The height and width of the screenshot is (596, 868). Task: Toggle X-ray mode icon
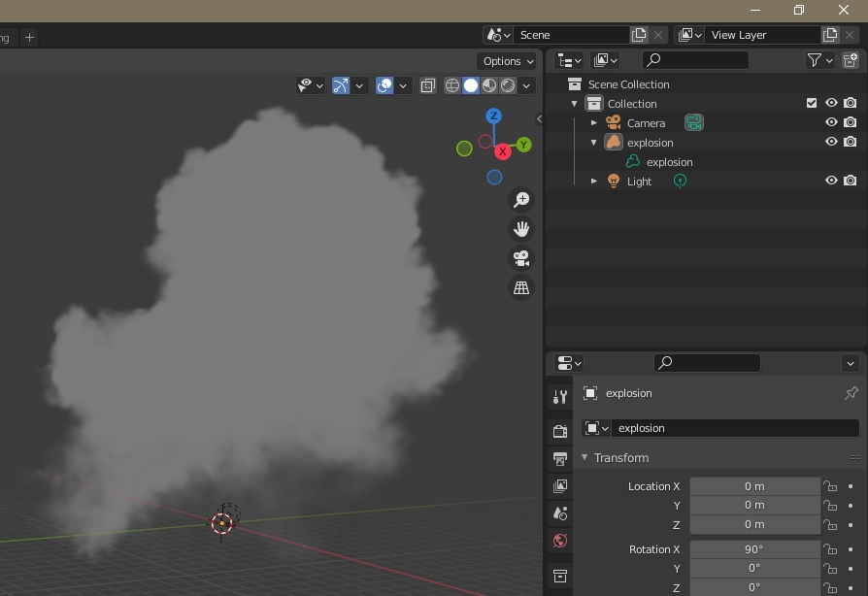click(428, 85)
